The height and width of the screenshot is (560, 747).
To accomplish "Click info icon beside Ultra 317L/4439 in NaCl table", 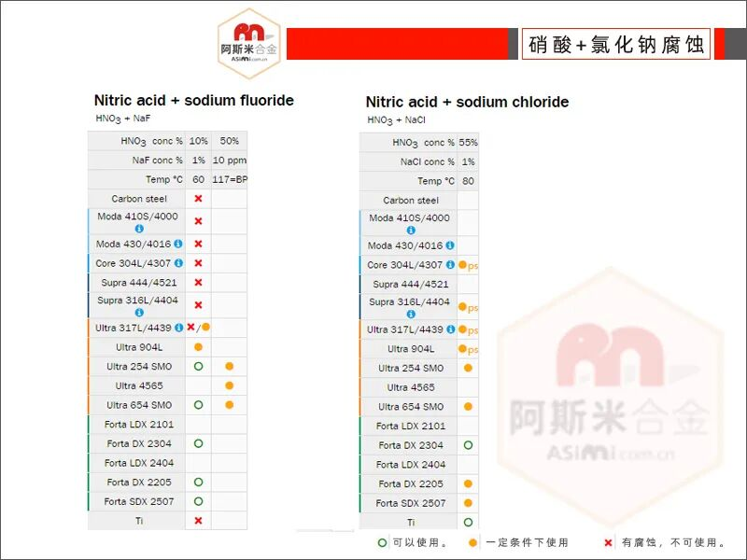I will [450, 329].
